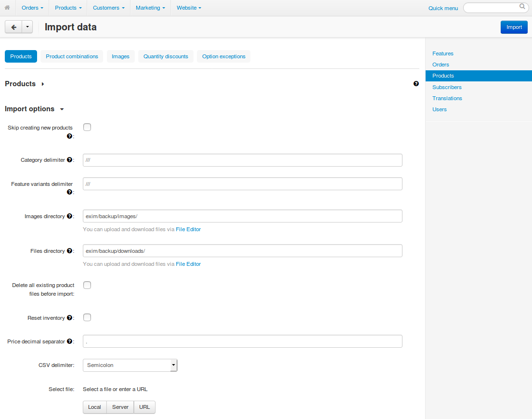The image size is (532, 419).
Task: Show help for Reset inventory
Action: (69, 317)
